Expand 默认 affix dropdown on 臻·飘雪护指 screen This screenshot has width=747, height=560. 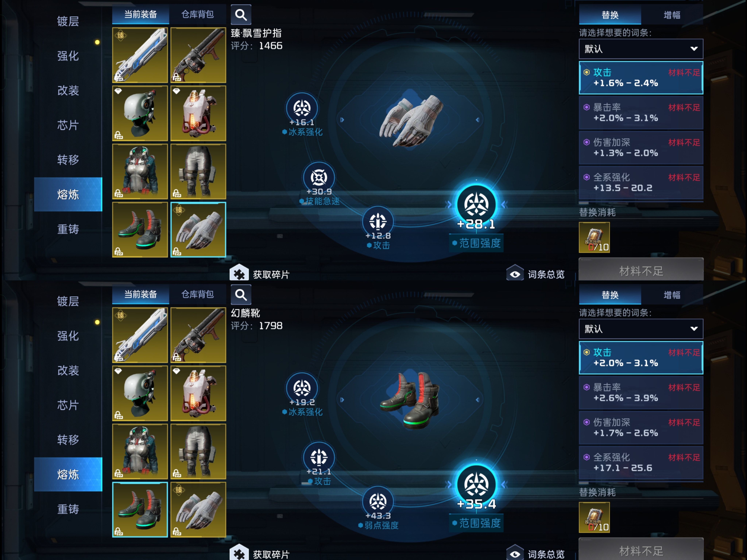[x=641, y=49]
